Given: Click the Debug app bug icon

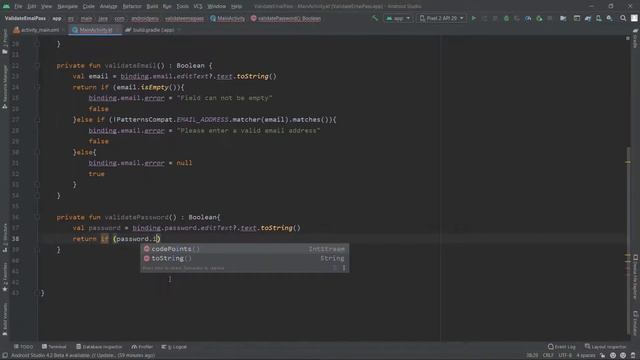Looking at the screenshot, I should 506,18.
